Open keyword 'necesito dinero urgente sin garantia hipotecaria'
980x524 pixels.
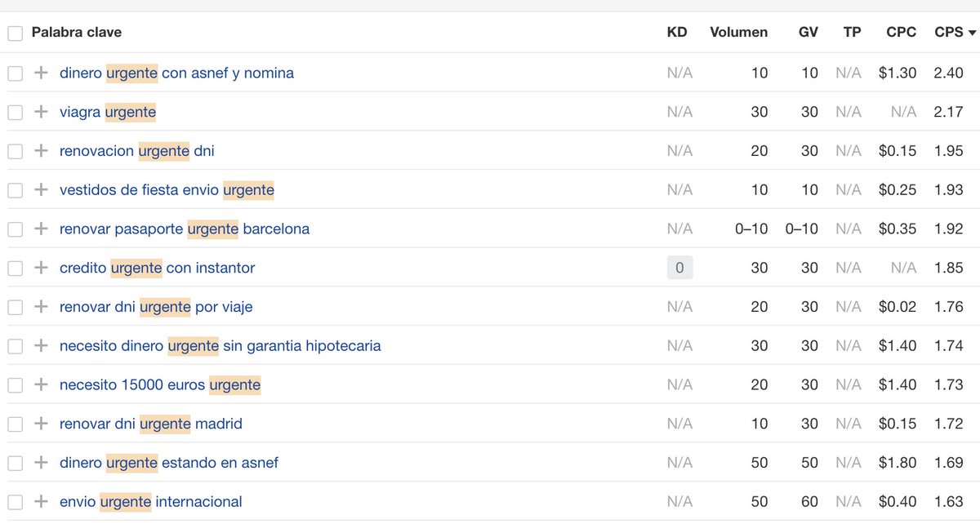[x=220, y=346]
